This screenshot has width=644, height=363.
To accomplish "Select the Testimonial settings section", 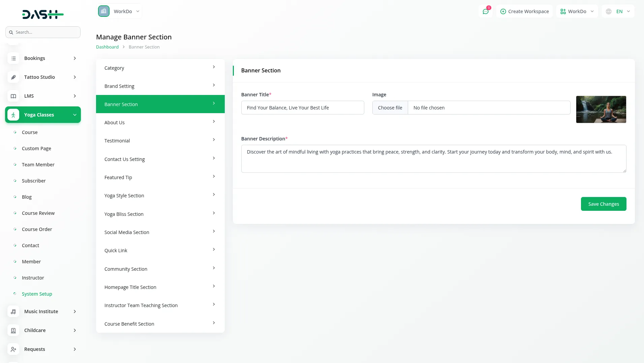I will pyautogui.click(x=160, y=141).
